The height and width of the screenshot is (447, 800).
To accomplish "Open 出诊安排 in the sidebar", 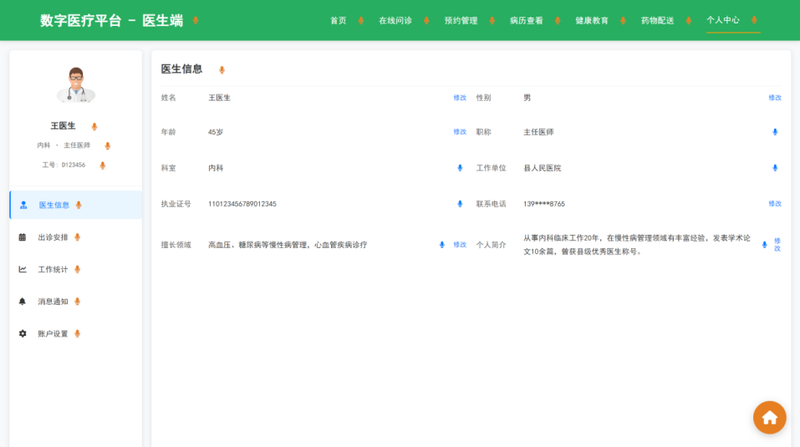I will [x=53, y=237].
